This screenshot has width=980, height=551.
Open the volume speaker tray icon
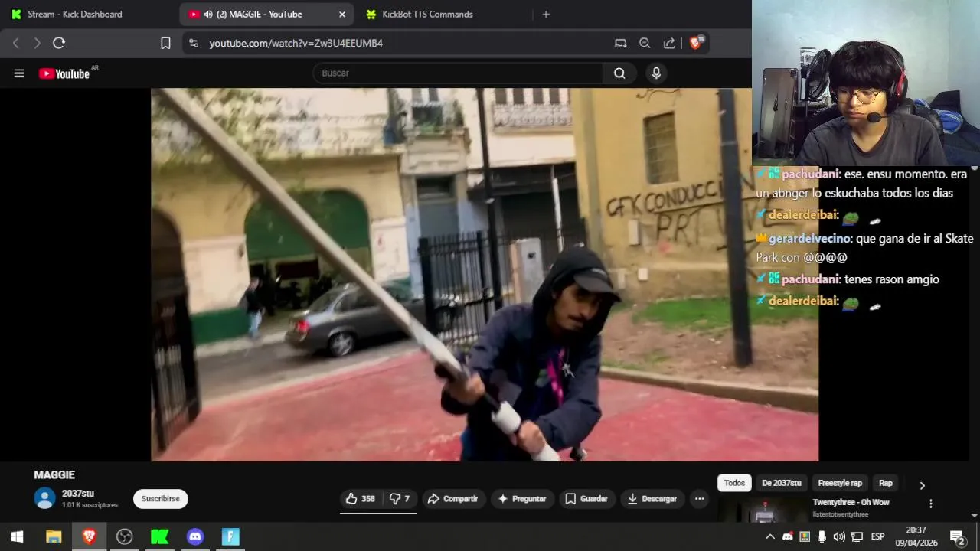point(839,537)
